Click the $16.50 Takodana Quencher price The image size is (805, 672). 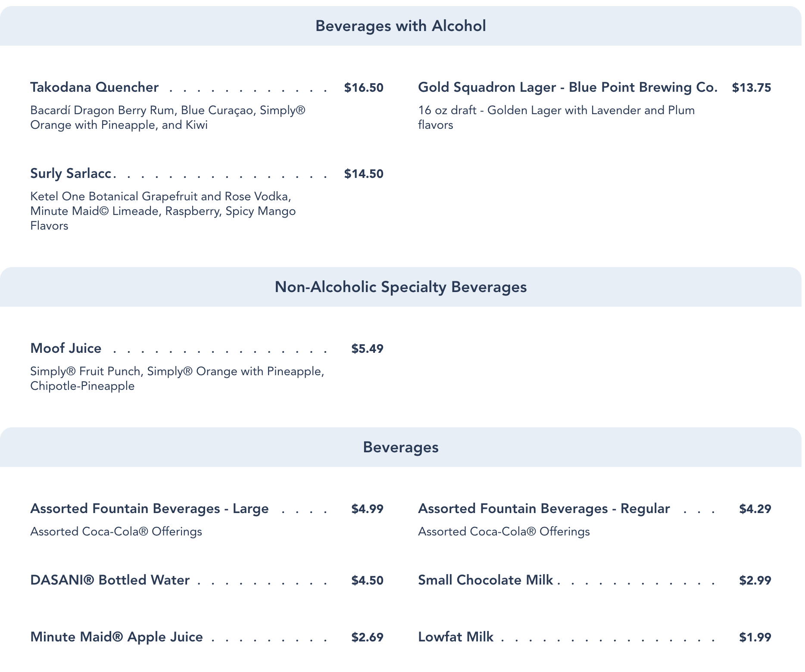364,88
